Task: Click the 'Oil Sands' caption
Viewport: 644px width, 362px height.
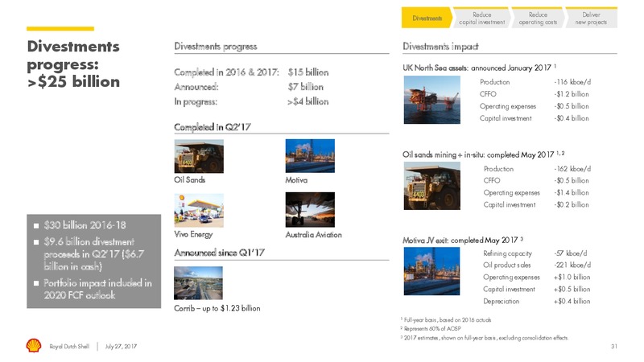Action: [x=189, y=179]
